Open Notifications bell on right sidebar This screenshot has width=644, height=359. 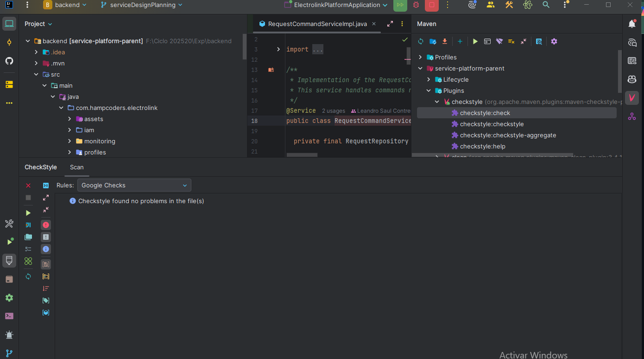(x=632, y=24)
